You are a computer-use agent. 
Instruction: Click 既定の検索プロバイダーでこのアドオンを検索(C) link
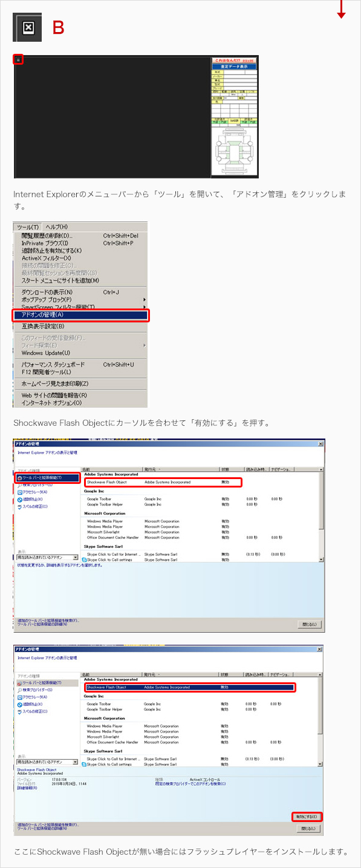click(x=190, y=784)
